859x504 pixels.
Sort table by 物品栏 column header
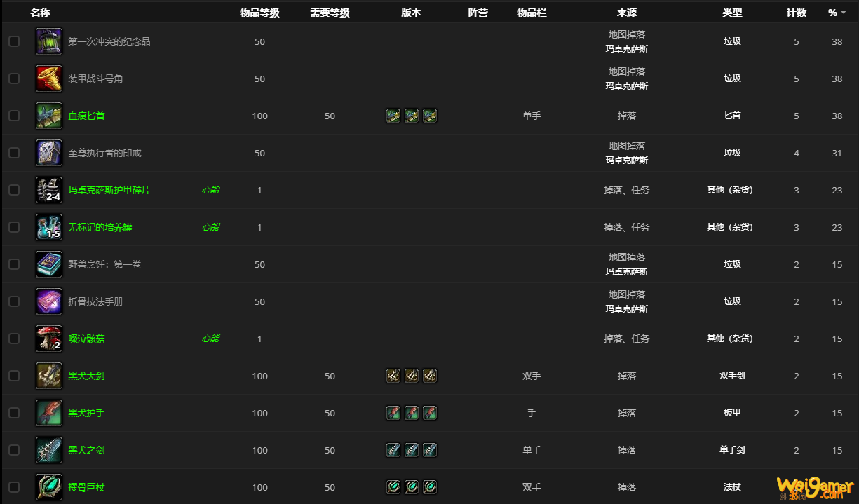click(x=532, y=13)
